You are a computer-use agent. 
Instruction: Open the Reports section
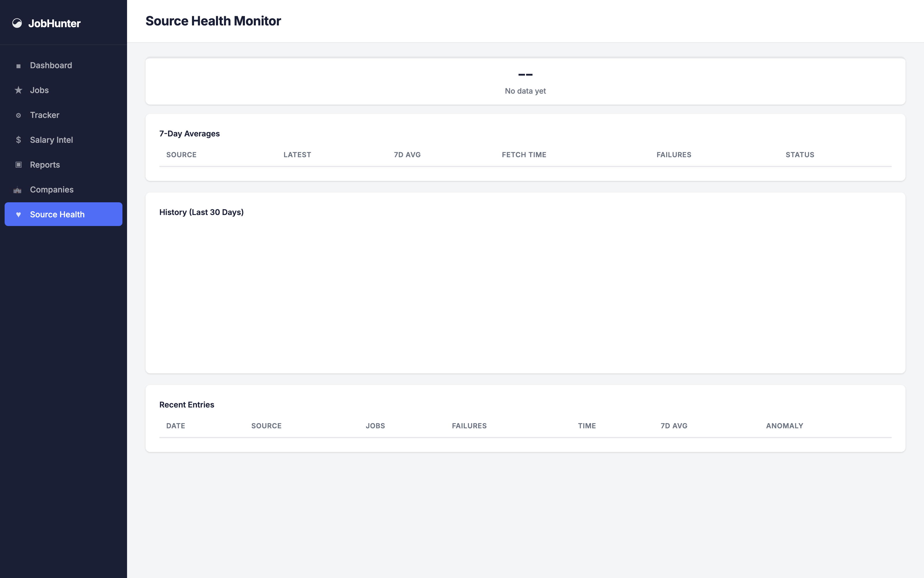(64, 165)
